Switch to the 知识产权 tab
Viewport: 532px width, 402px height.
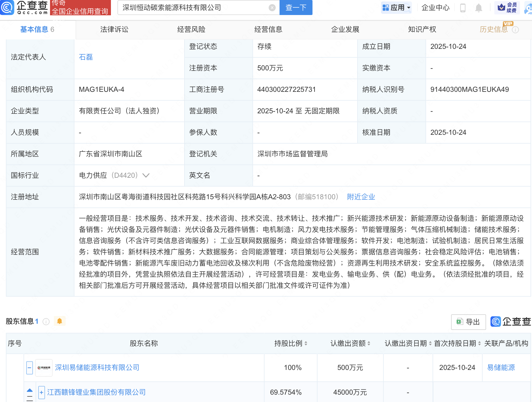422,29
